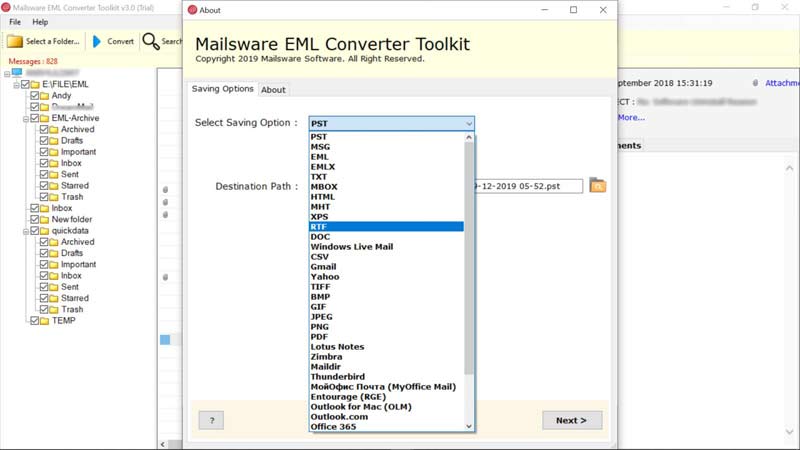Choose Gmail from the saving list

click(x=386, y=267)
